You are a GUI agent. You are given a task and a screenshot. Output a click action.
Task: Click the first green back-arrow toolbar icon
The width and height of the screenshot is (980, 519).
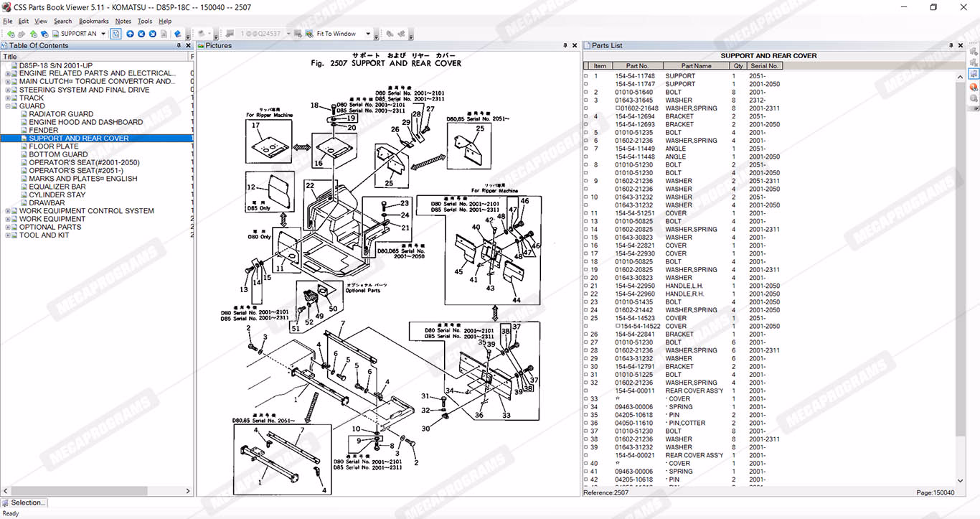click(x=11, y=34)
